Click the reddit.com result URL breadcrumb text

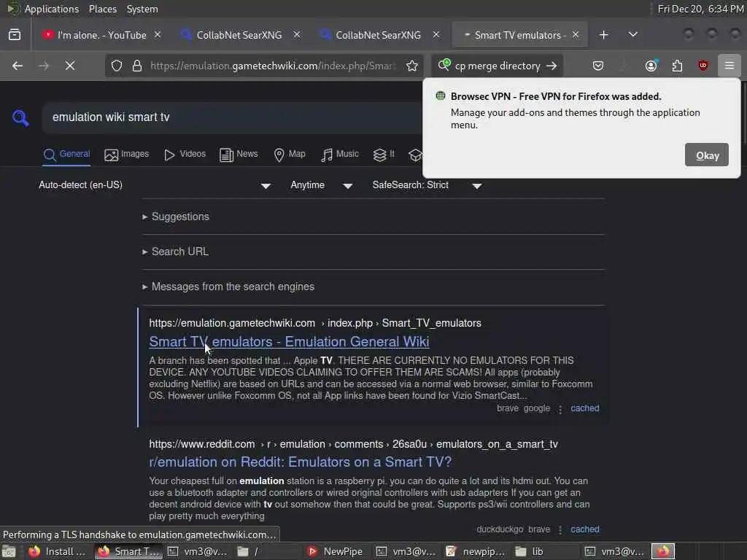354,444
